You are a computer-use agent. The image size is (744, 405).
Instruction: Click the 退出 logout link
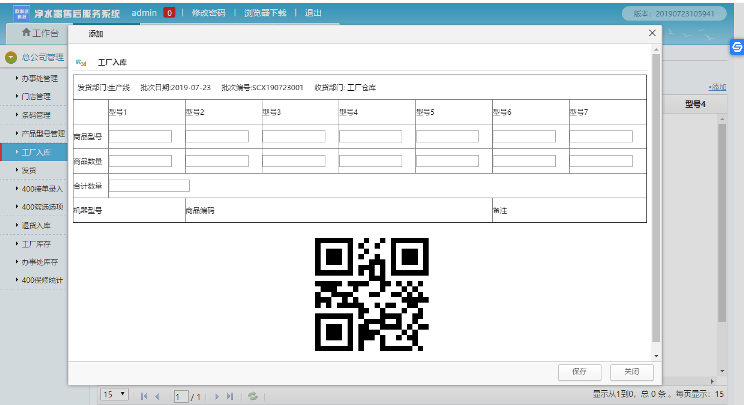pyautogui.click(x=313, y=13)
